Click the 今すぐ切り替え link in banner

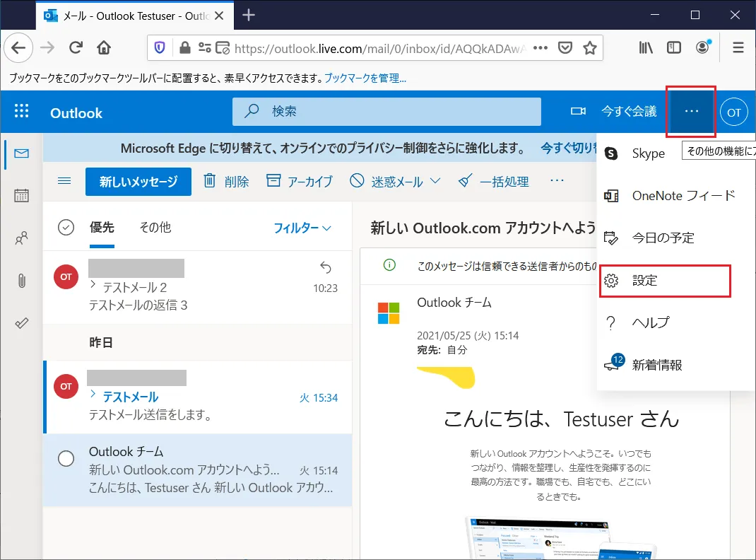click(x=569, y=148)
